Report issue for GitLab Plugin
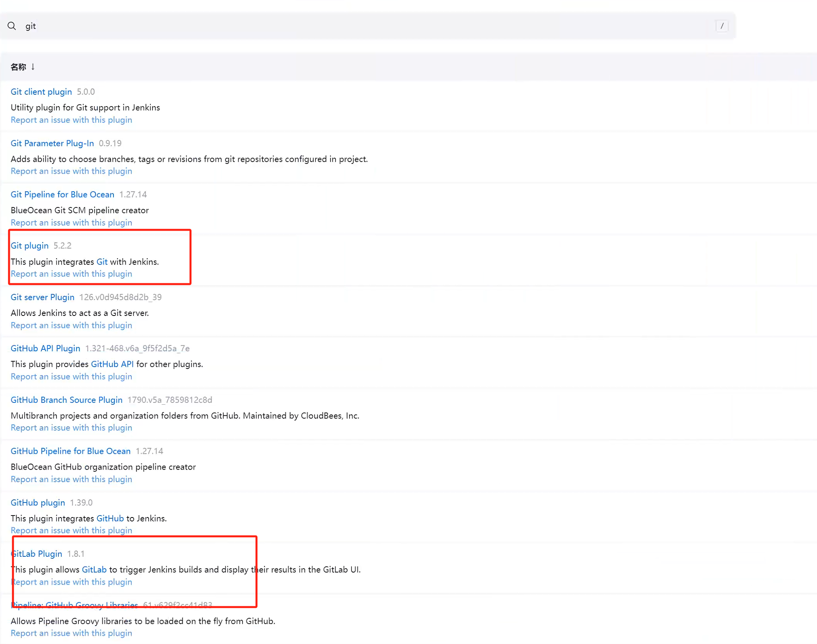Screen dimensions: 817x644 click(71, 582)
